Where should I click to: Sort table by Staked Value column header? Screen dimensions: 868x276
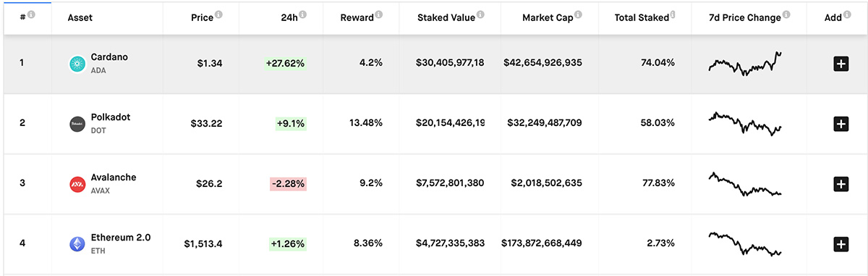[x=448, y=17]
